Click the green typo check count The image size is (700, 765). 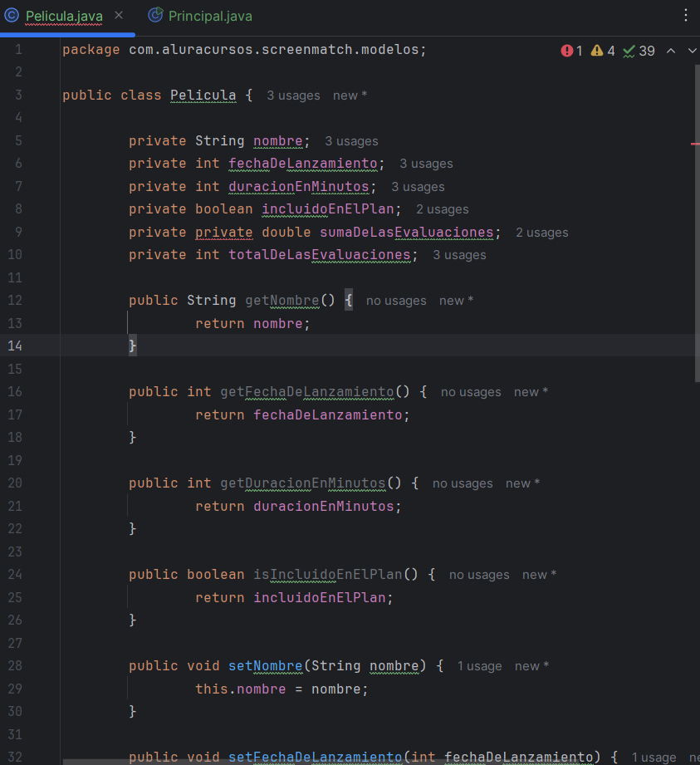(639, 51)
